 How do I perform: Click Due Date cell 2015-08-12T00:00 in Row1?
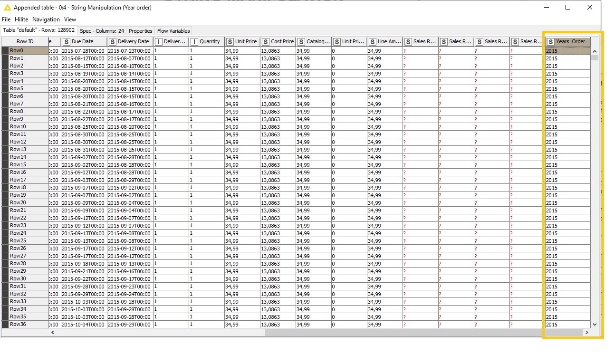click(x=84, y=58)
